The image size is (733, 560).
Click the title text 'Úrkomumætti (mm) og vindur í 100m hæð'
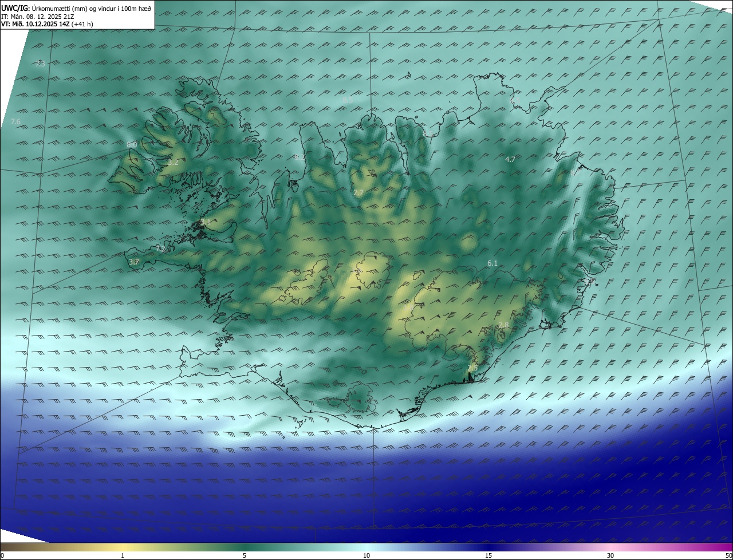click(92, 8)
